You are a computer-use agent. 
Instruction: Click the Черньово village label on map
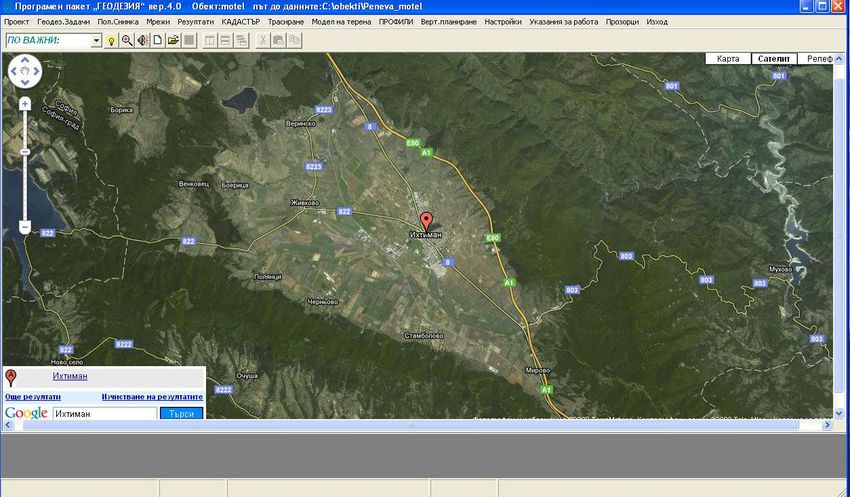pyautogui.click(x=323, y=302)
